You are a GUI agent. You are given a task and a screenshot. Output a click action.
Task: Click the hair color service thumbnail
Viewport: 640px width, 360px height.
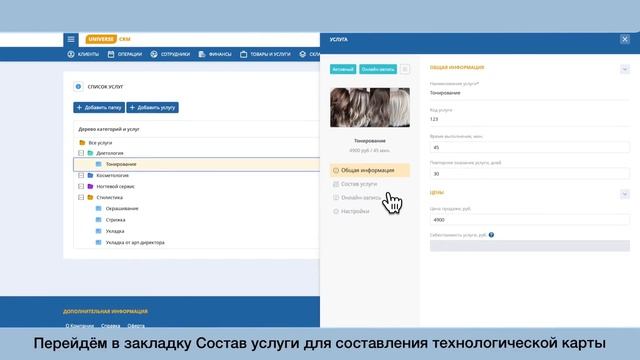[370, 107]
